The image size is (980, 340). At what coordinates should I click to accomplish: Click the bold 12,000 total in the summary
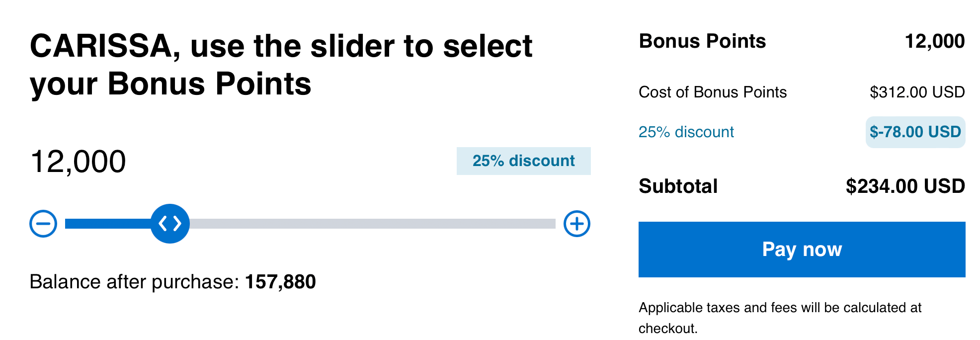pyautogui.click(x=934, y=41)
